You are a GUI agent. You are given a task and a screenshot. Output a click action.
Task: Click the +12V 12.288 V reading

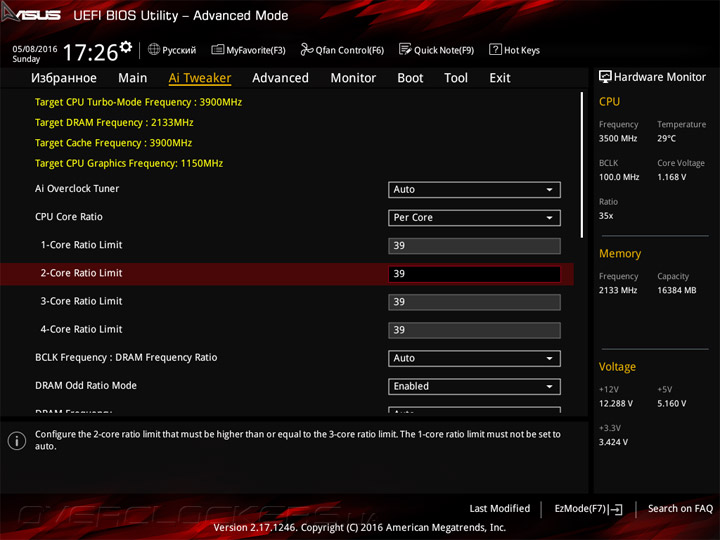[x=616, y=404]
